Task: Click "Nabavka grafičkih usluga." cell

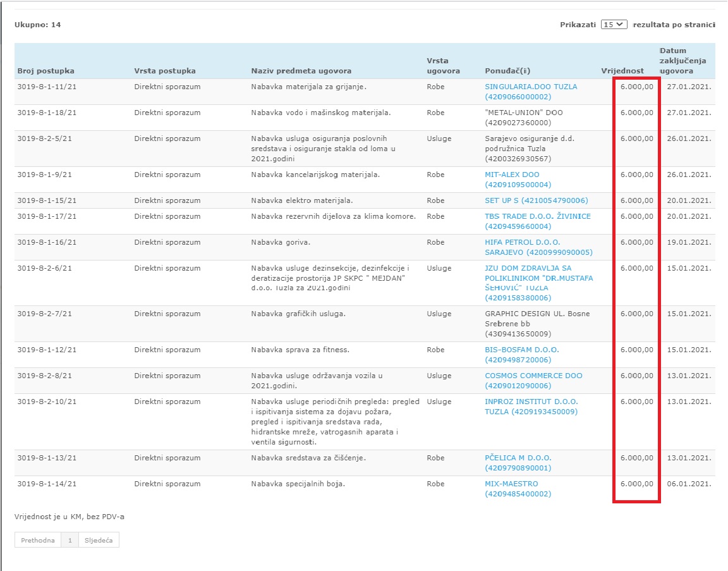Action: click(x=298, y=314)
